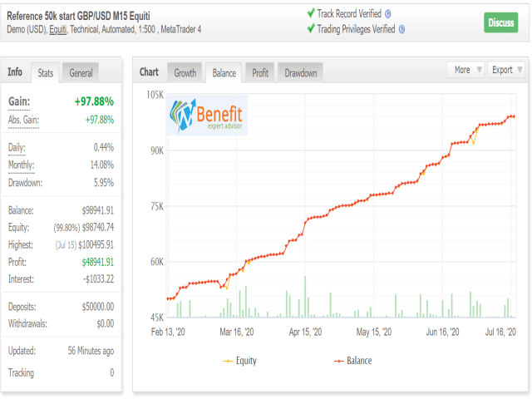Click the green Track Record Verified checkmark
The height and width of the screenshot is (399, 532).
click(311, 13)
